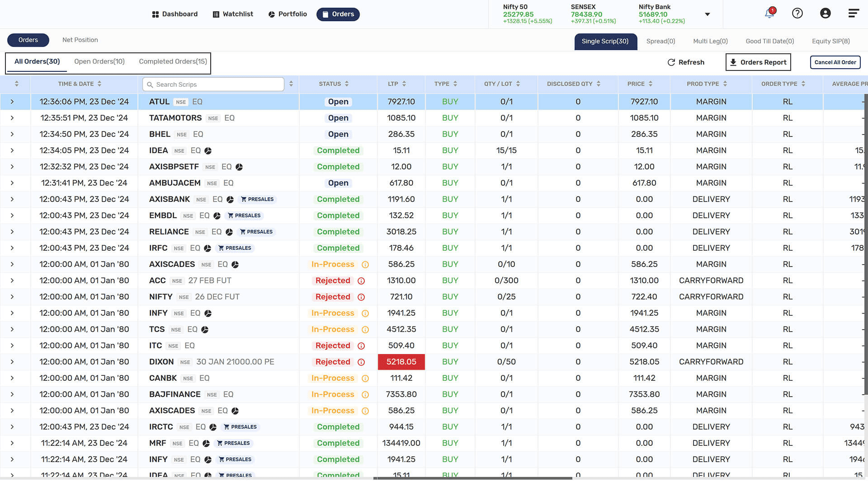
Task: Toggle sorting on the LTP column header
Action: pos(397,84)
